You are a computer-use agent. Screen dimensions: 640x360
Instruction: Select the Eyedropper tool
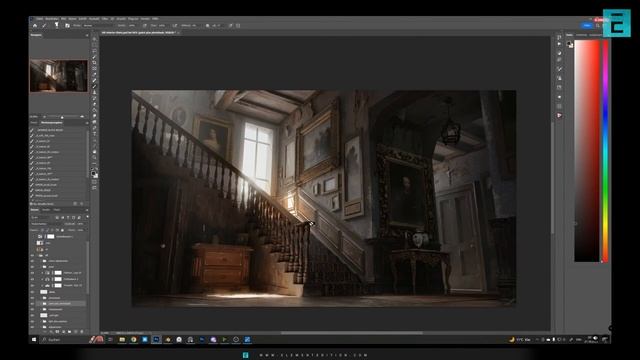point(94,74)
